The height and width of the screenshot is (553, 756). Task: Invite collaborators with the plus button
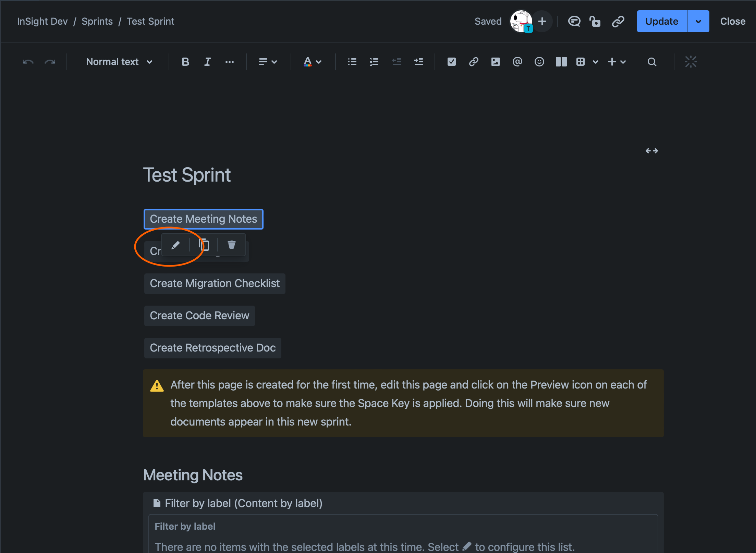point(542,21)
